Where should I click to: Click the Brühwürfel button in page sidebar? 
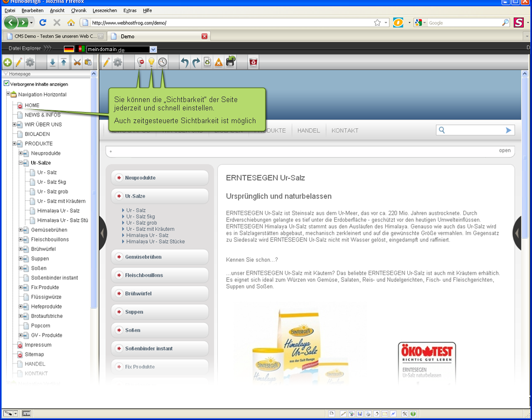tap(160, 294)
